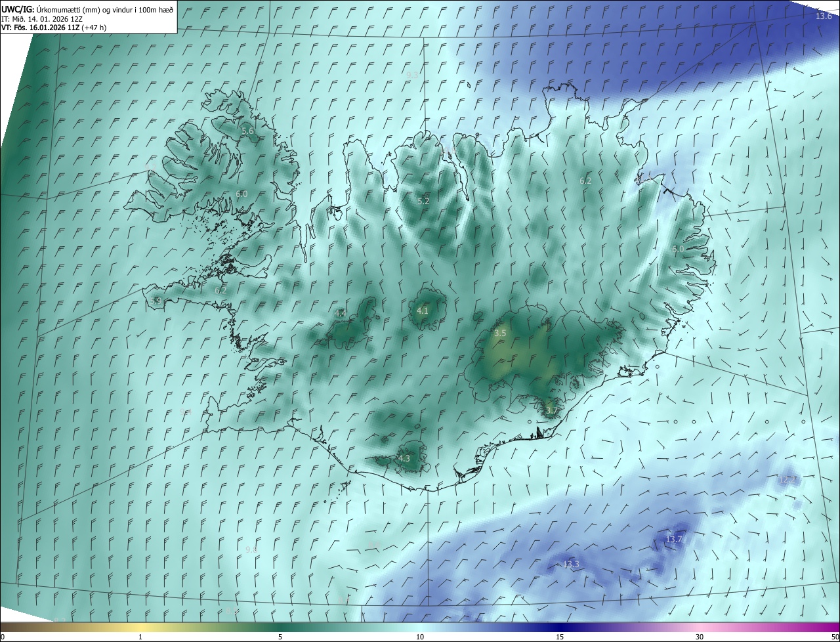The height and width of the screenshot is (642, 840).
Task: Click the 3.5 value on the glacier
Action: coord(500,333)
